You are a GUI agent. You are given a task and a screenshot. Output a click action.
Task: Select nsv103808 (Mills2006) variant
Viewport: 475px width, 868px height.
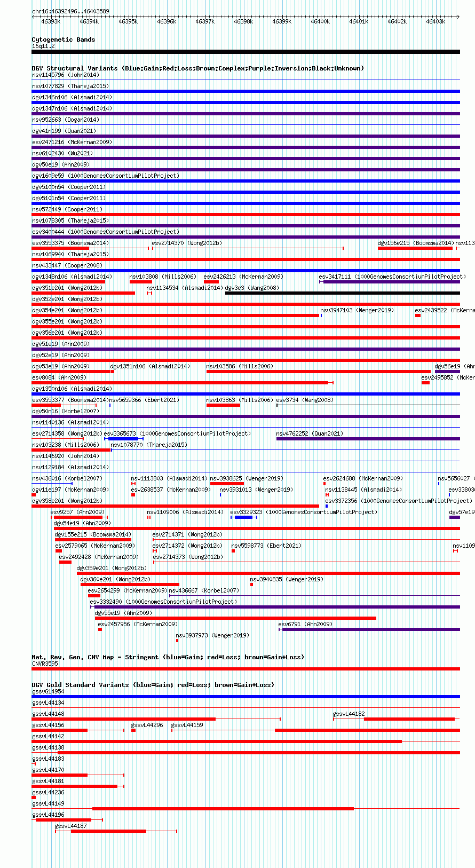pyautogui.click(x=163, y=277)
